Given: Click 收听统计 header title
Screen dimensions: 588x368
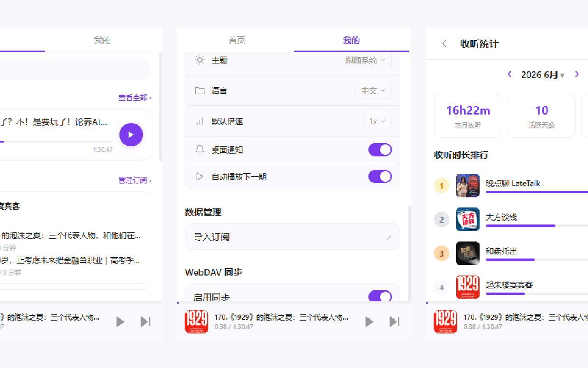Looking at the screenshot, I should 479,44.
